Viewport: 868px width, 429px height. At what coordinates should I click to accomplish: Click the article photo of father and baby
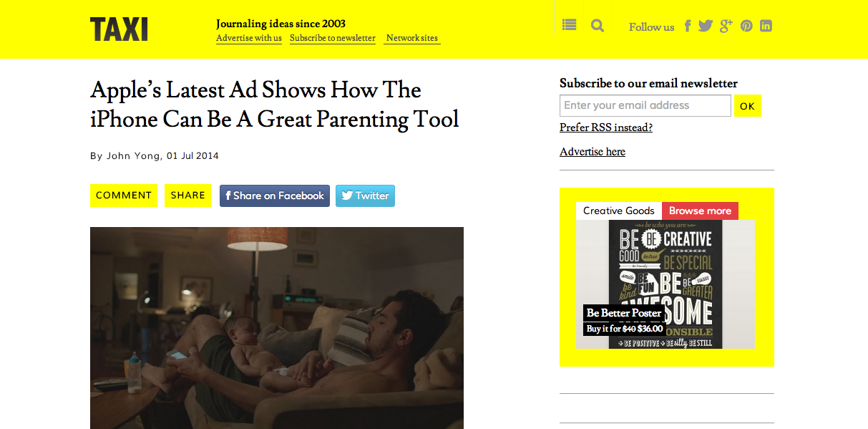click(x=277, y=328)
